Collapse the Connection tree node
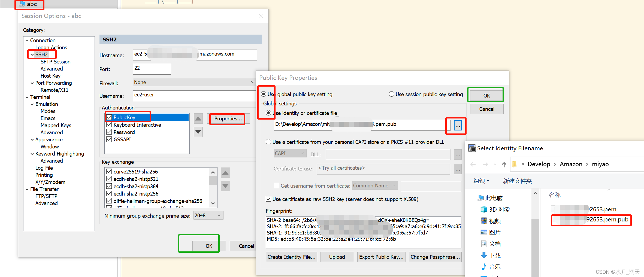Screen dimensions: 644x277 tap(27, 41)
